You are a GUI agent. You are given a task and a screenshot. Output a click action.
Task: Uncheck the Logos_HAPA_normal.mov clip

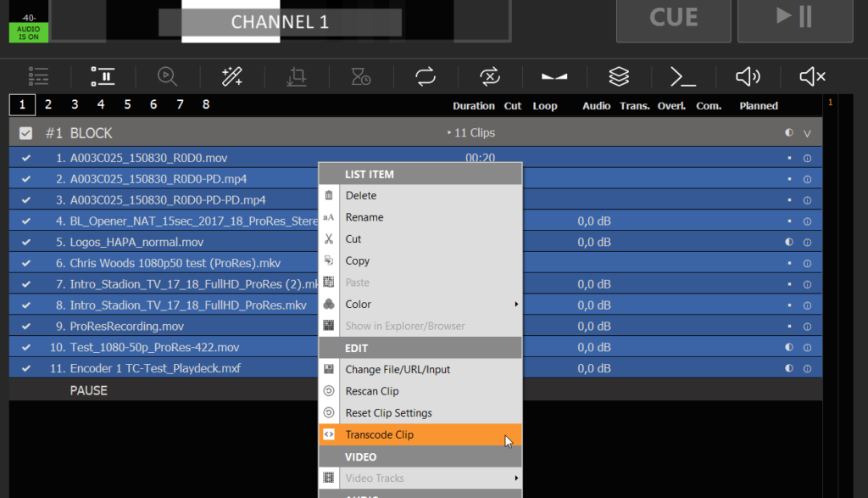[x=25, y=242]
